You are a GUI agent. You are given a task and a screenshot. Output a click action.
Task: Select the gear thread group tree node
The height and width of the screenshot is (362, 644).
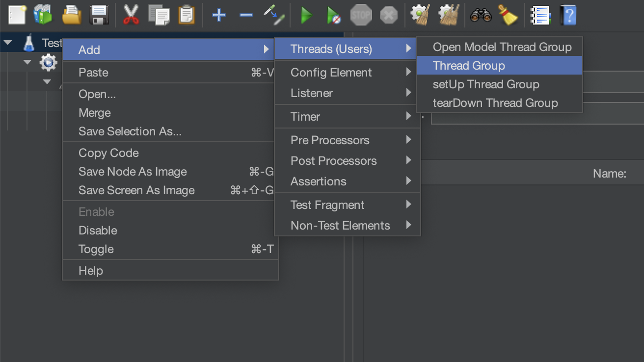48,62
